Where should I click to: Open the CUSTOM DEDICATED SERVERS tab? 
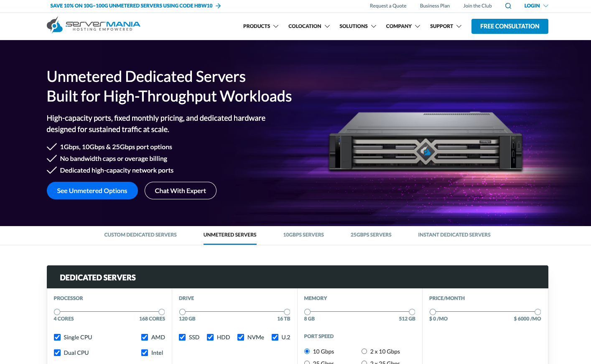(x=140, y=234)
